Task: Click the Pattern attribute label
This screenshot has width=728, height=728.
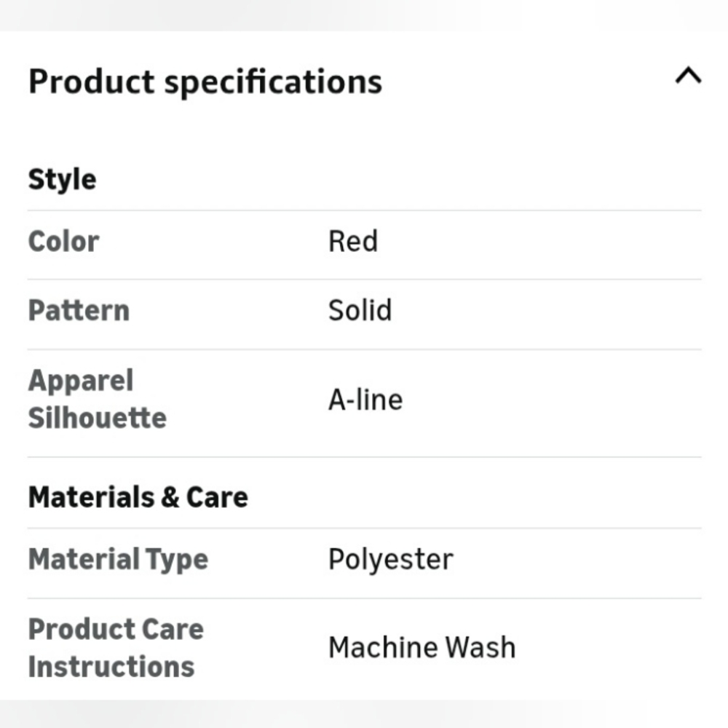Action: point(79,311)
